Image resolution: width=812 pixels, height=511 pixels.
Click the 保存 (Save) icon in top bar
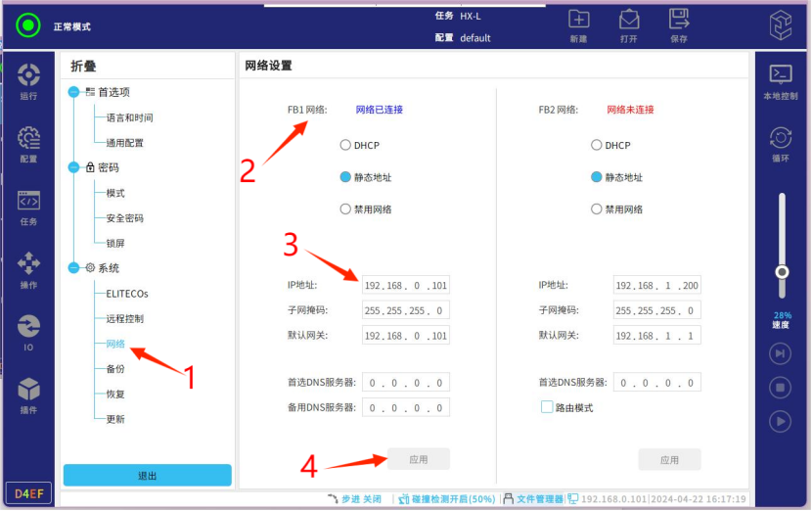679,24
